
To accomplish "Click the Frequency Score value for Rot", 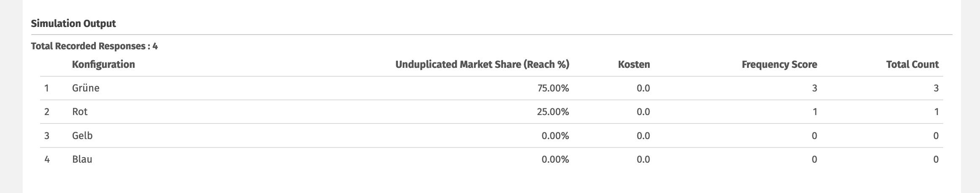I will pos(815,112).
